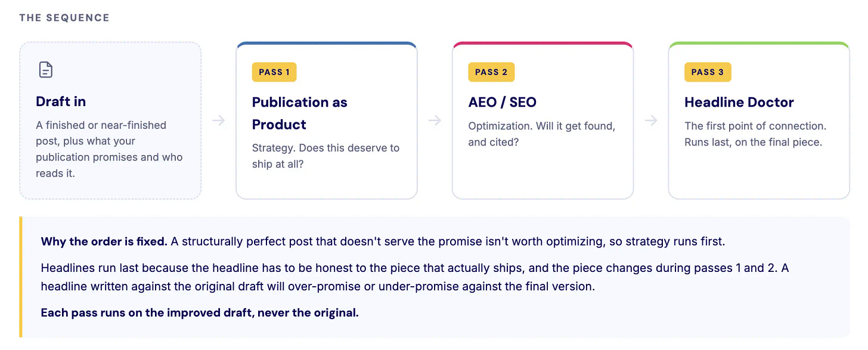Viewport: 868px width, 350px height.
Task: Click the pink top bar of Pass 2 card
Action: [542, 44]
